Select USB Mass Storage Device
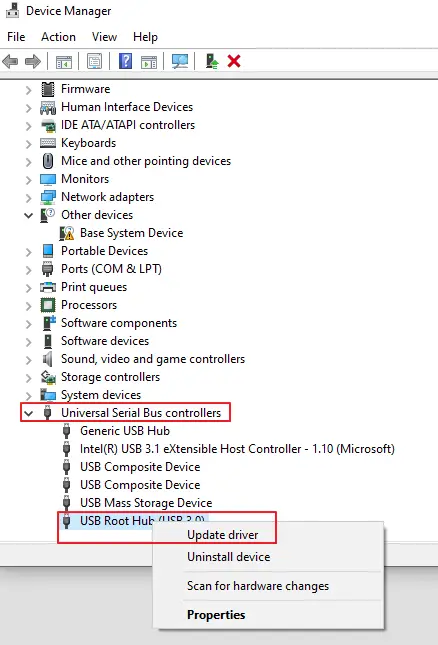 click(146, 503)
